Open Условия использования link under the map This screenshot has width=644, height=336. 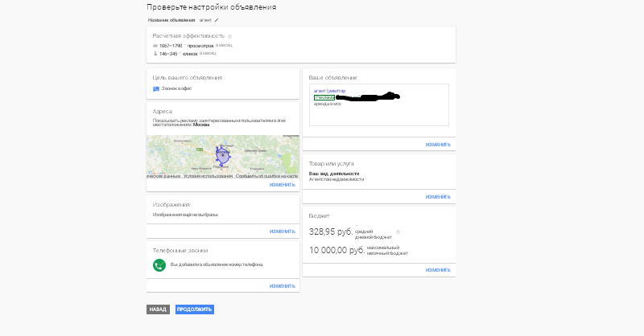point(208,176)
